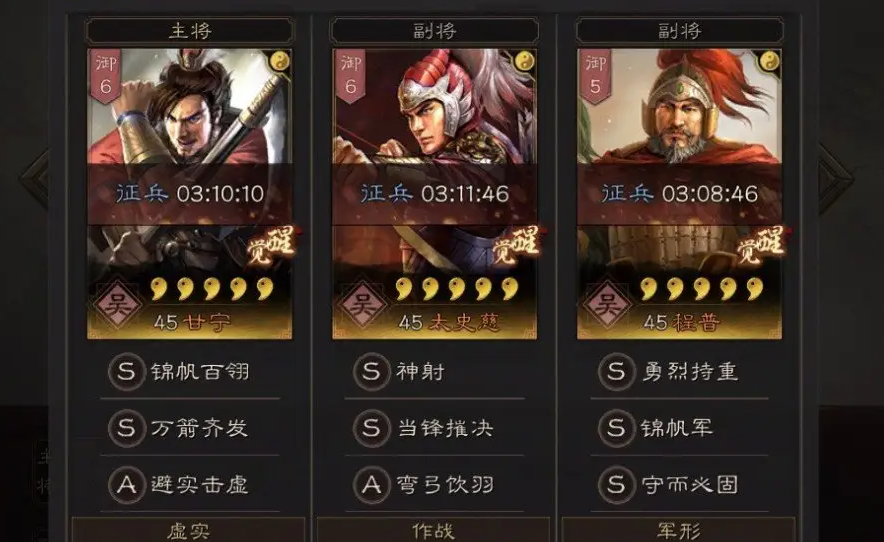The width and height of the screenshot is (884, 542).
Task: Click the A-rank icon beside 弯弓饮羽
Action: [372, 484]
